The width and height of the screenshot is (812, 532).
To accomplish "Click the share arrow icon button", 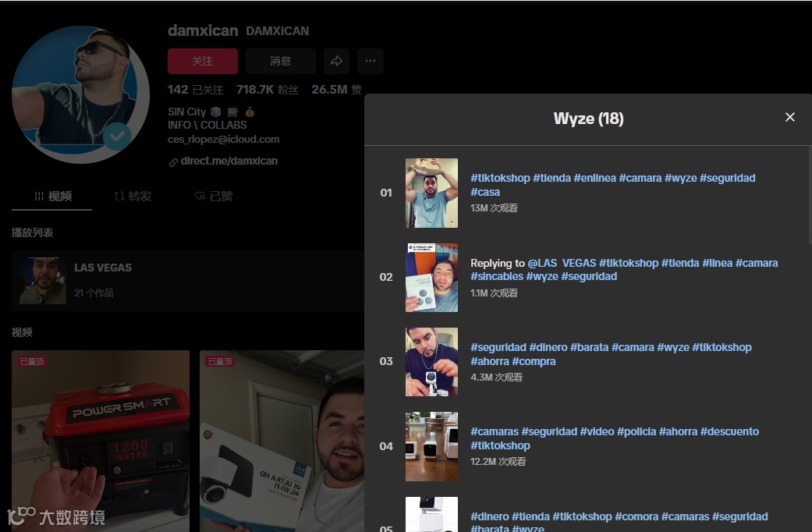I will point(337,61).
